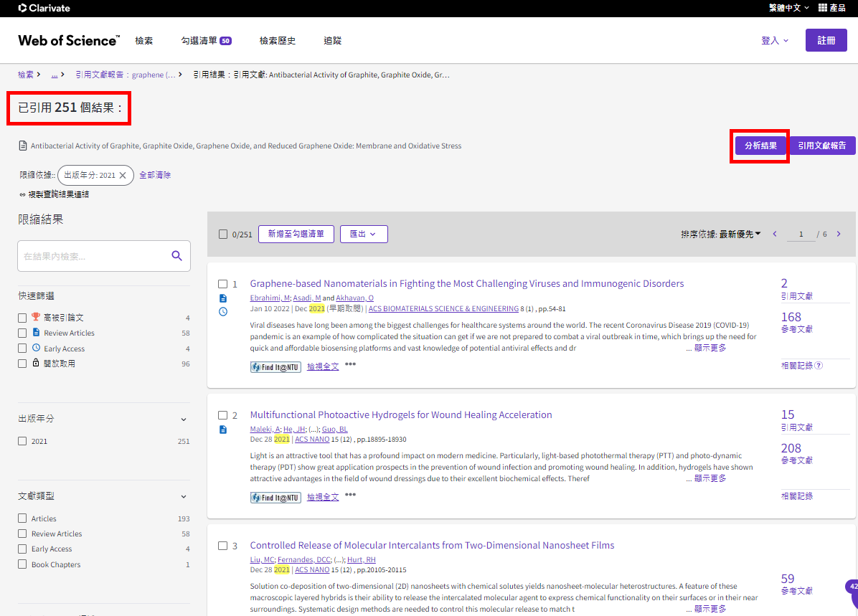Expand 顯示更多 for result 2 abstract

coord(710,479)
